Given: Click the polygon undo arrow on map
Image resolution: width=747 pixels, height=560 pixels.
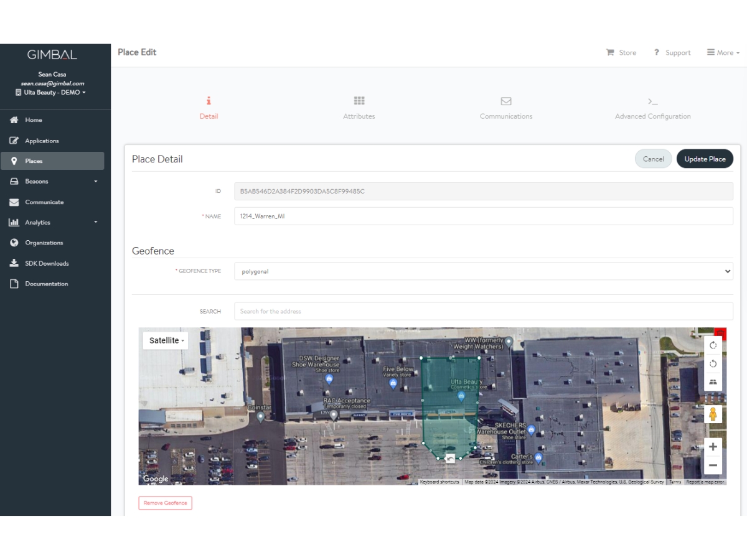Looking at the screenshot, I should tap(450, 460).
